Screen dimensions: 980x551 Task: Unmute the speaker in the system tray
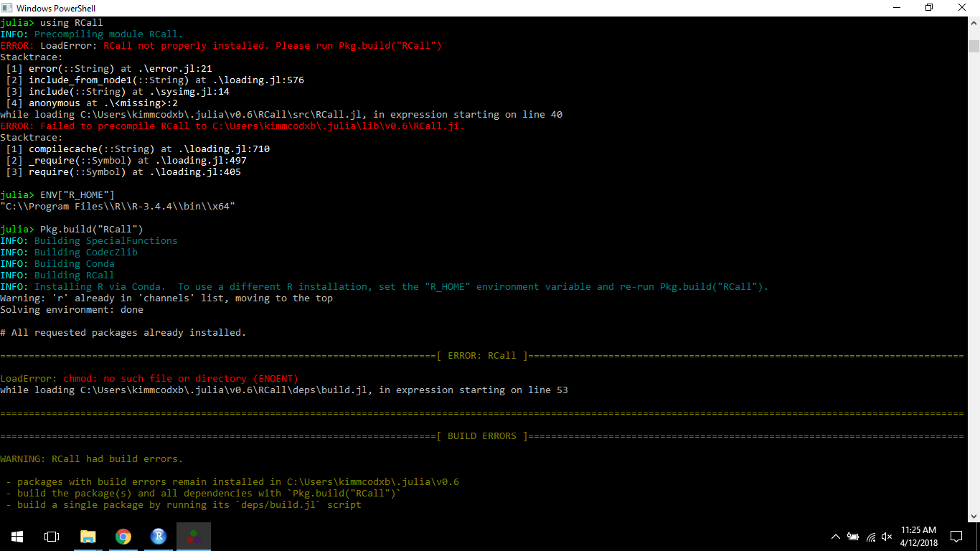coord(887,536)
